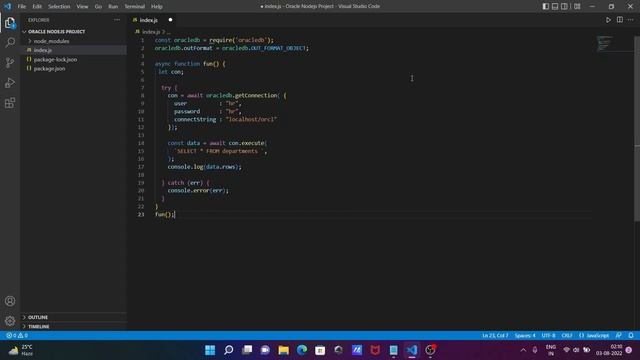Open the notifications bell in status bar
640x360 pixels.
tap(631, 336)
